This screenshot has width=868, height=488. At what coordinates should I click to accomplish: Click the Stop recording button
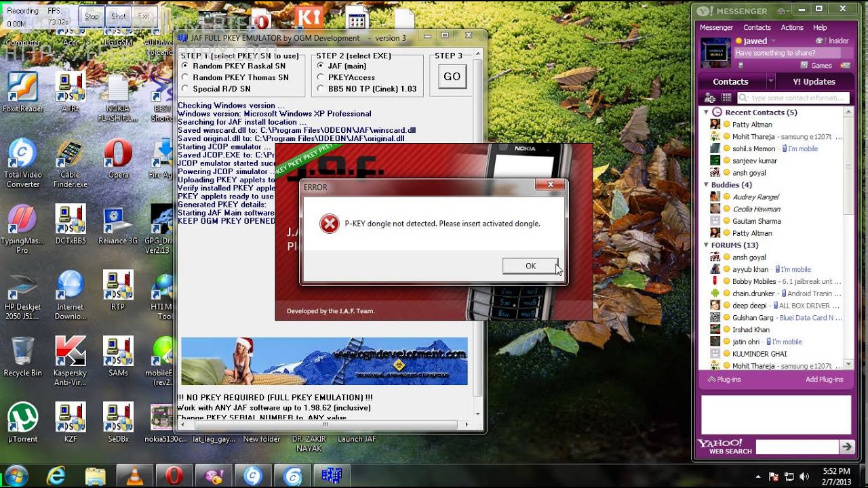coord(92,16)
